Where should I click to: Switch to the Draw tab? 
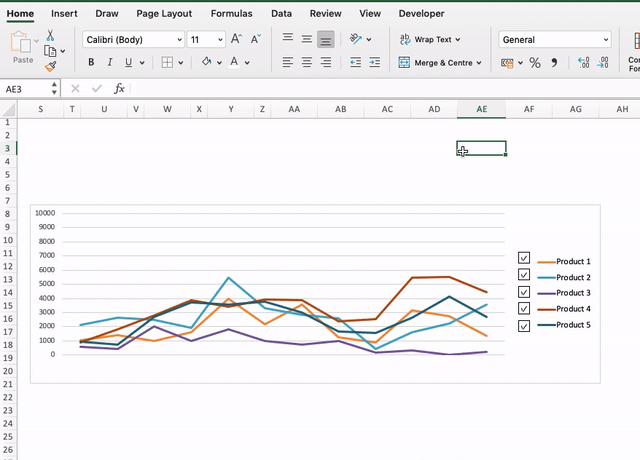click(107, 13)
